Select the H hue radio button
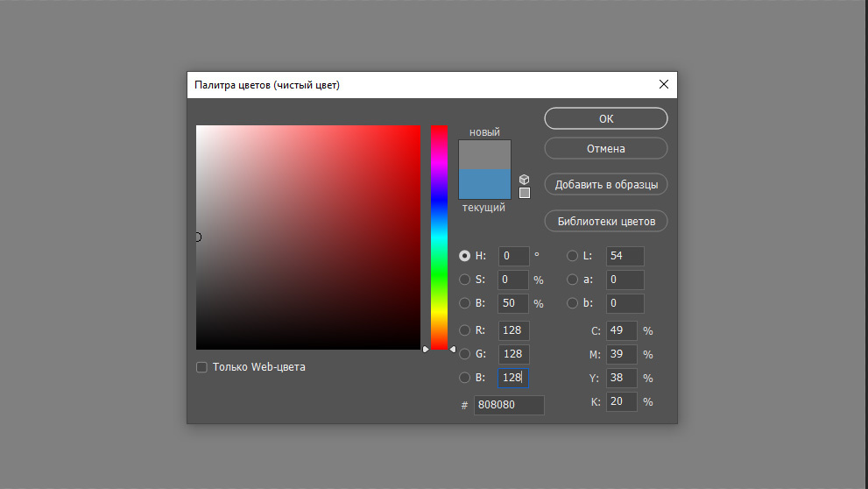This screenshot has height=489, width=868. pos(464,256)
